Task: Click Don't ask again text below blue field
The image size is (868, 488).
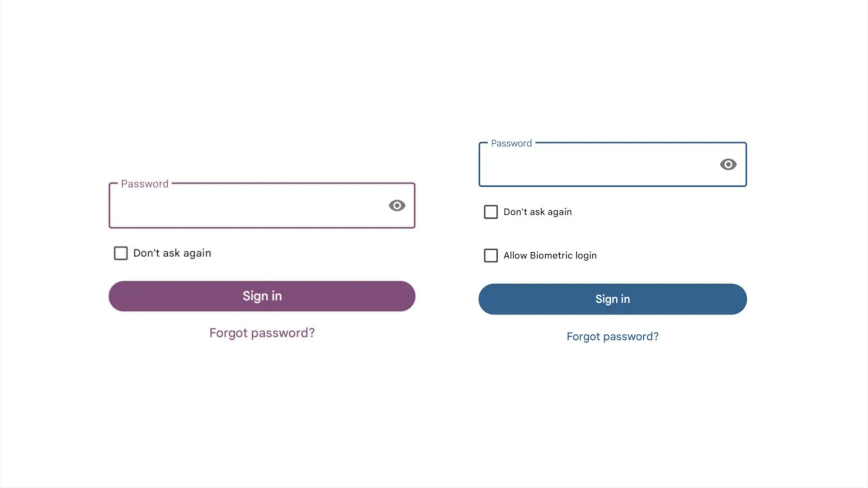Action: pos(538,212)
